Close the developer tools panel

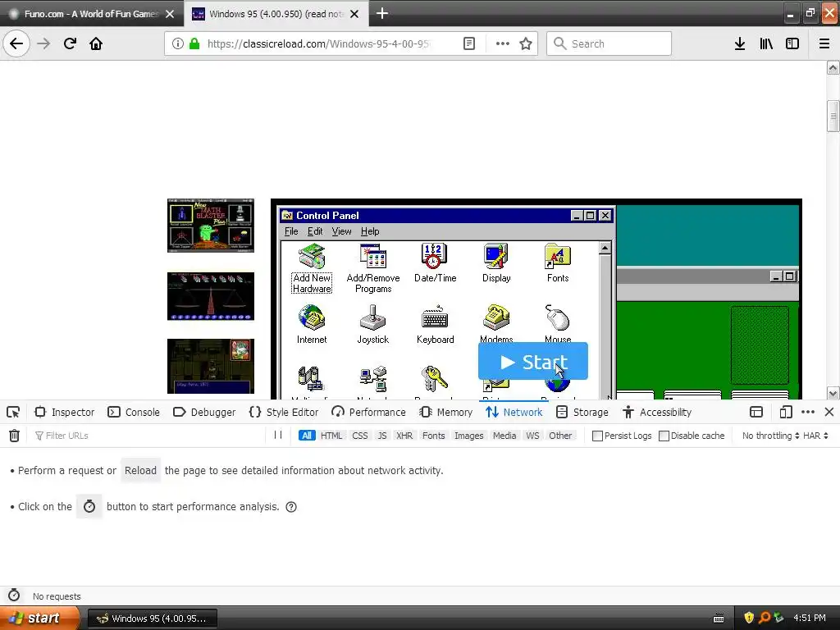(x=829, y=412)
